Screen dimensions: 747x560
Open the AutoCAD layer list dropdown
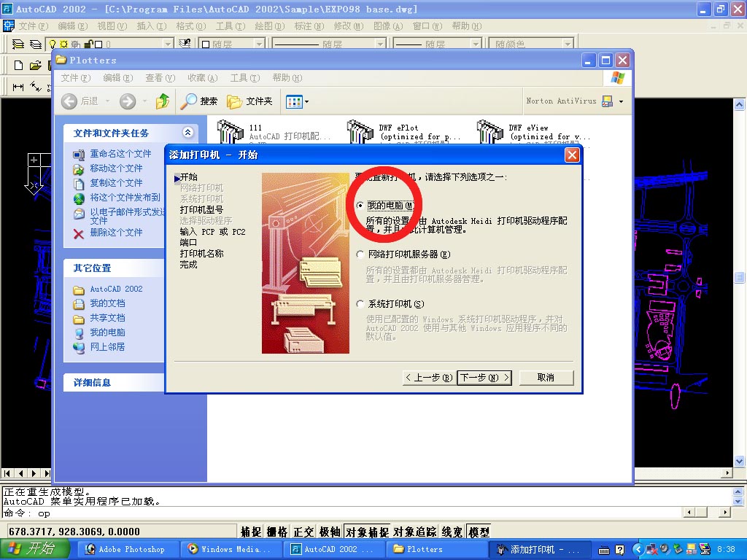tap(168, 44)
